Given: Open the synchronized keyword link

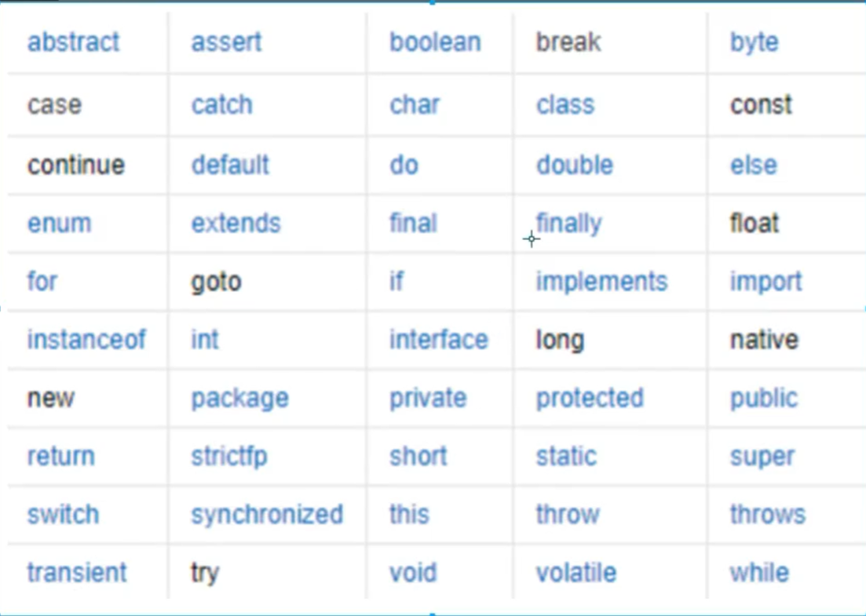Looking at the screenshot, I should 267,515.
